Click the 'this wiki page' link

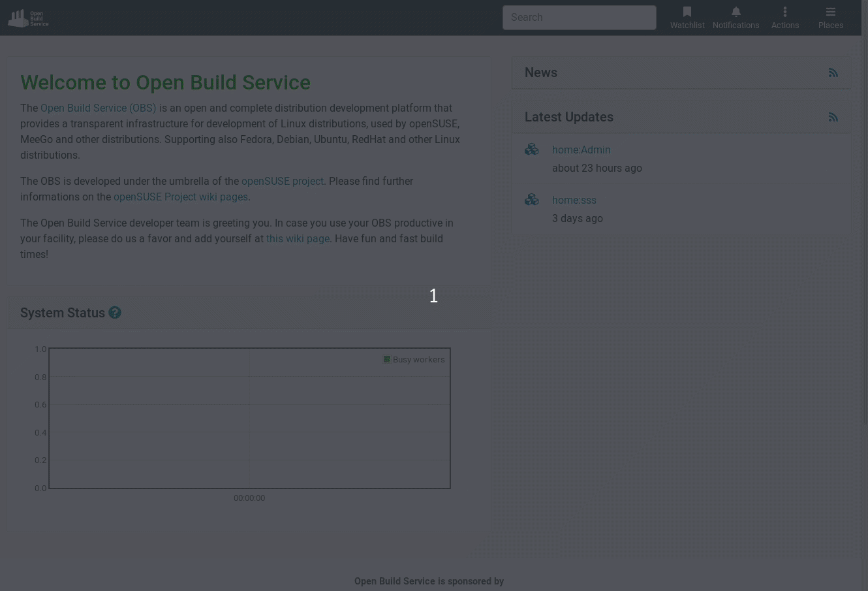click(x=298, y=239)
